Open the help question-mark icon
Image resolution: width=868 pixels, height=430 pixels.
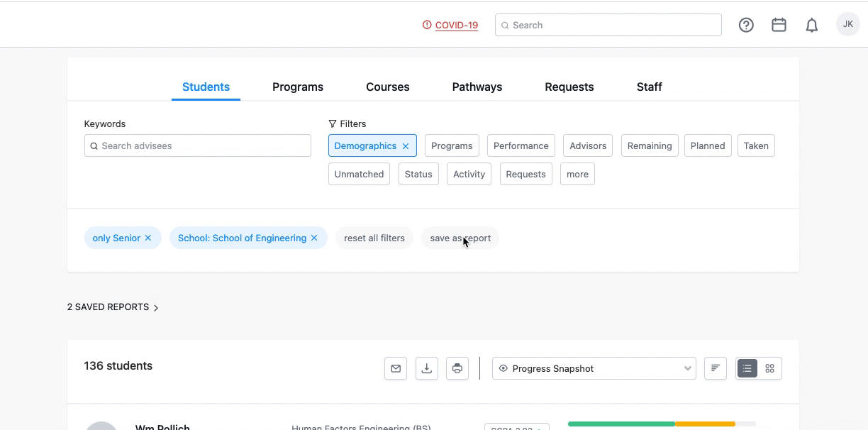click(x=746, y=24)
